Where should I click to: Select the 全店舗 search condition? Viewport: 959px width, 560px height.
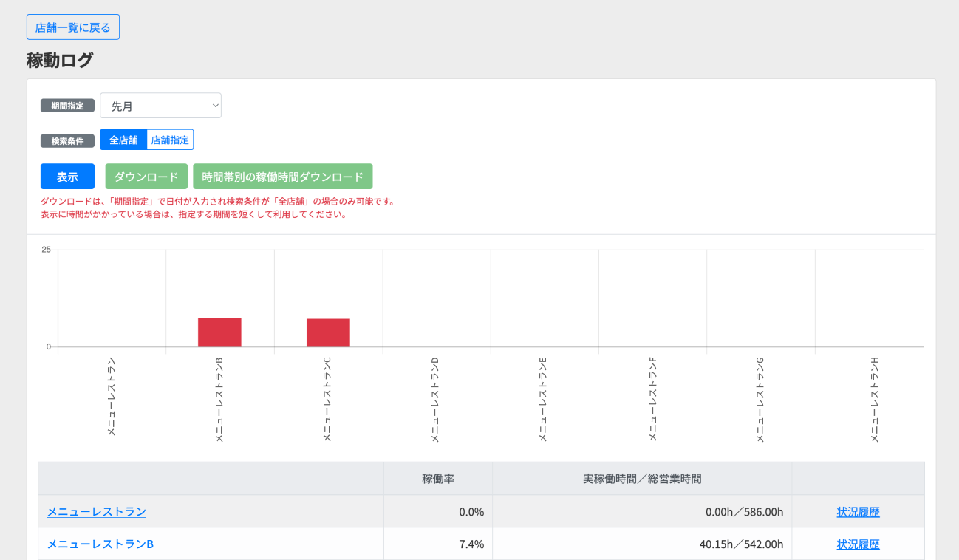tap(123, 140)
